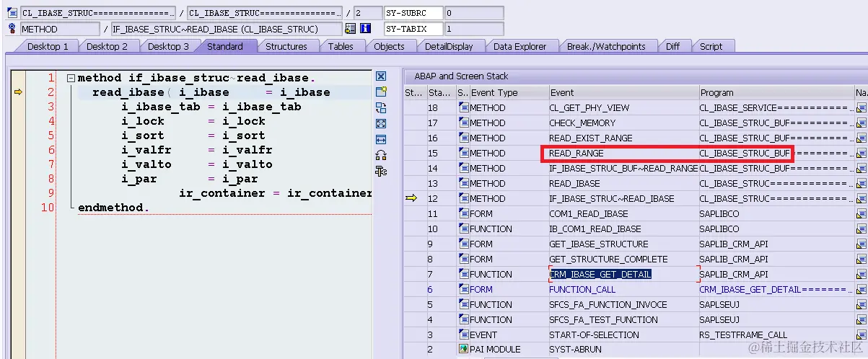This screenshot has width=868, height=359.
Task: Click the line number field showing 2
Action: [368, 13]
